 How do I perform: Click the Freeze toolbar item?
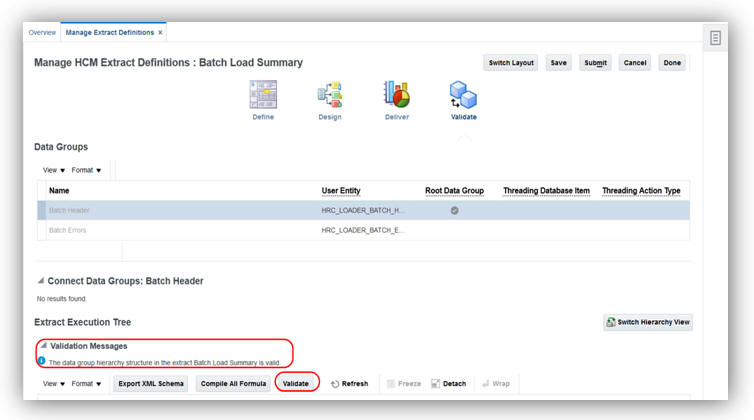click(x=404, y=383)
